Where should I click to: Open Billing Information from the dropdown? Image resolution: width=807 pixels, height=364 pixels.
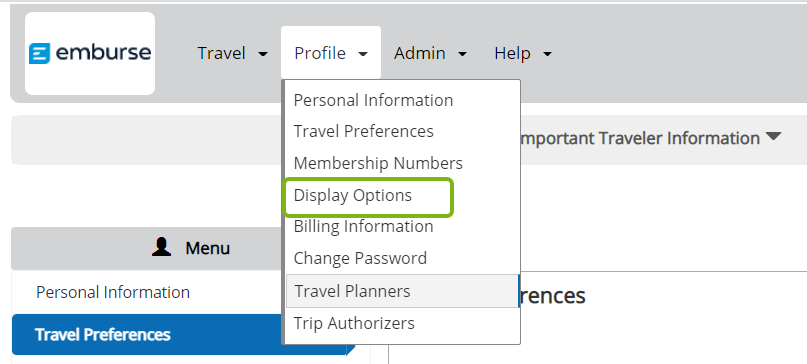pyautogui.click(x=363, y=227)
